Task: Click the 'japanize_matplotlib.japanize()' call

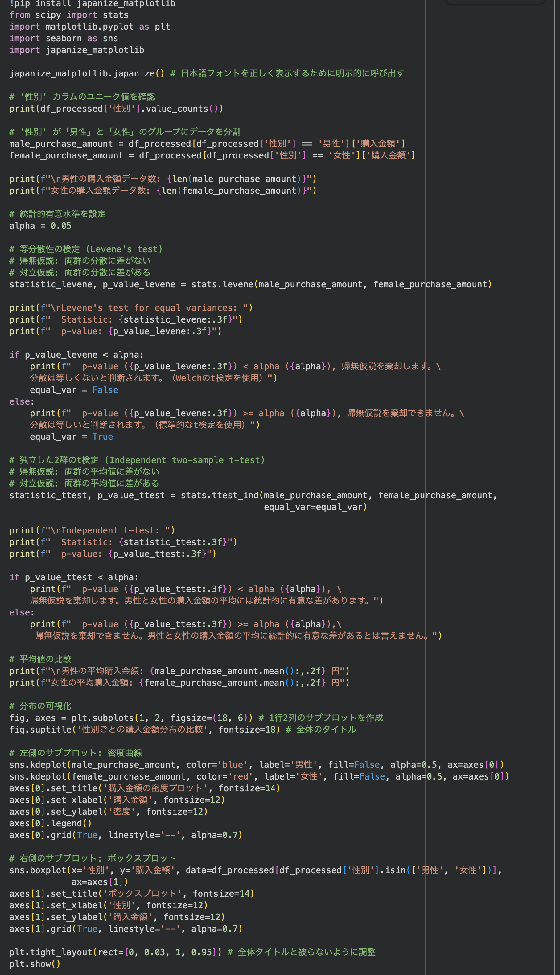Action: [x=87, y=73]
